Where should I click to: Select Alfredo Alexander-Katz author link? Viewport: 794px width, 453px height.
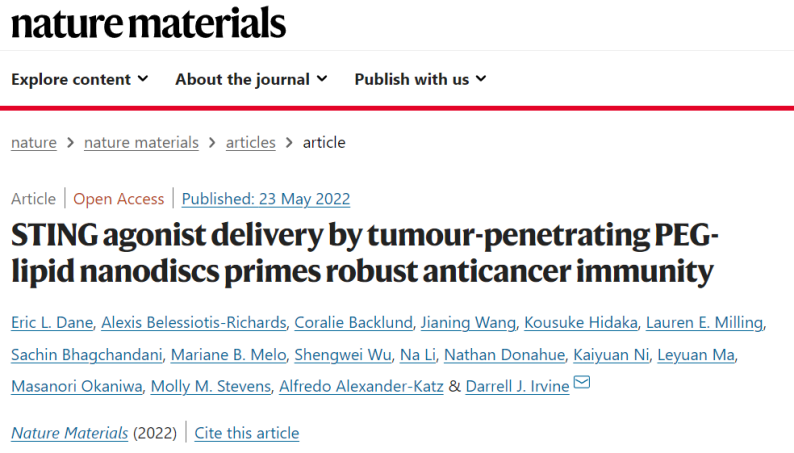pos(362,386)
